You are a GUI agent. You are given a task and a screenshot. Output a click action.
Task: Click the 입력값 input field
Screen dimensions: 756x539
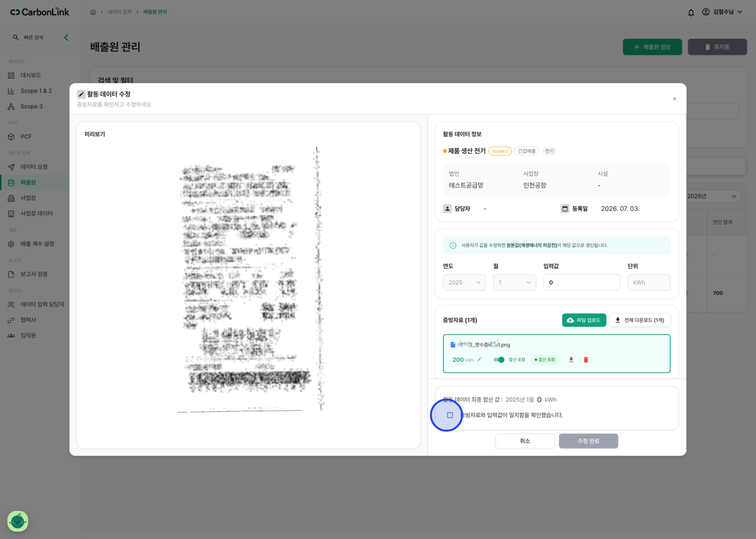[582, 282]
